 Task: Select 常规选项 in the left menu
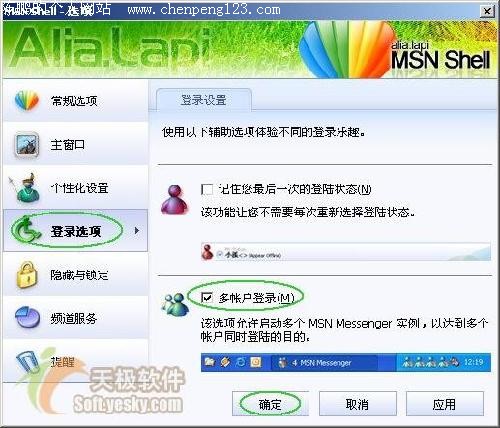click(75, 100)
